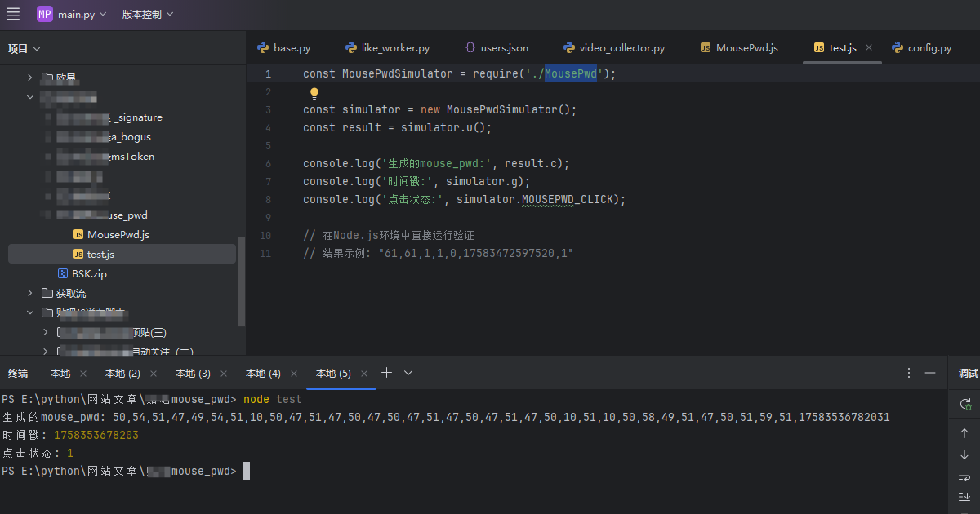Expand the 获取流 folder
The image size is (980, 514).
(30, 293)
